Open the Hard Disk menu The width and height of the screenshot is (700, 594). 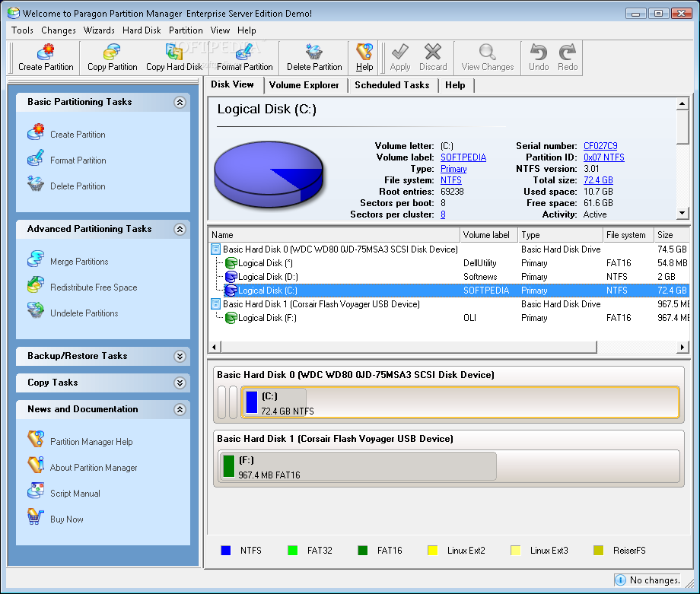click(142, 30)
